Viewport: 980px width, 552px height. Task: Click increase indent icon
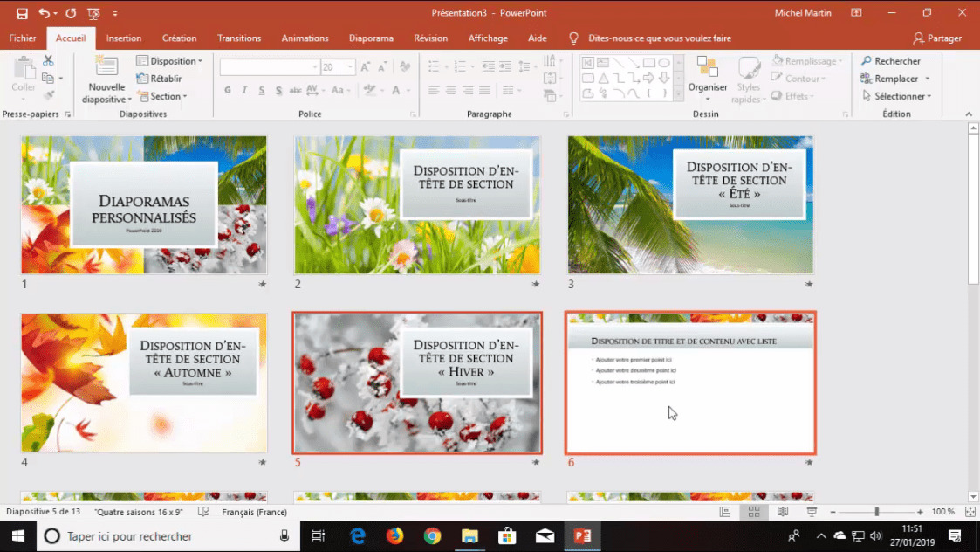point(505,66)
